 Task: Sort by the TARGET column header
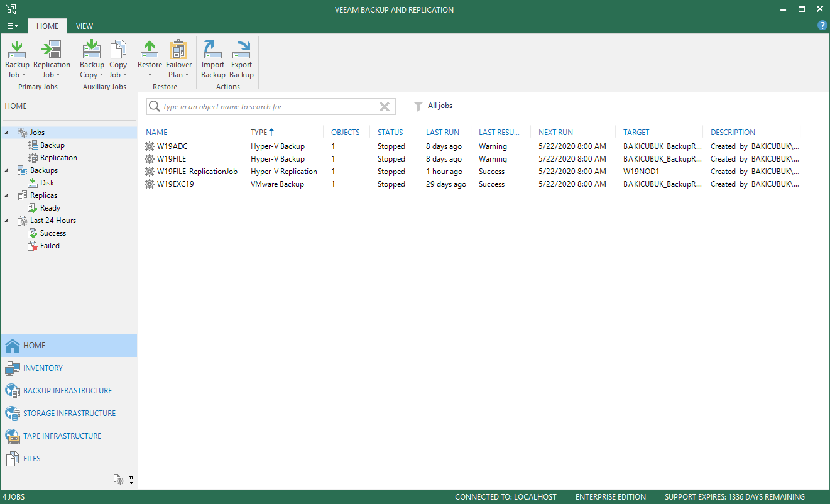[x=636, y=133]
